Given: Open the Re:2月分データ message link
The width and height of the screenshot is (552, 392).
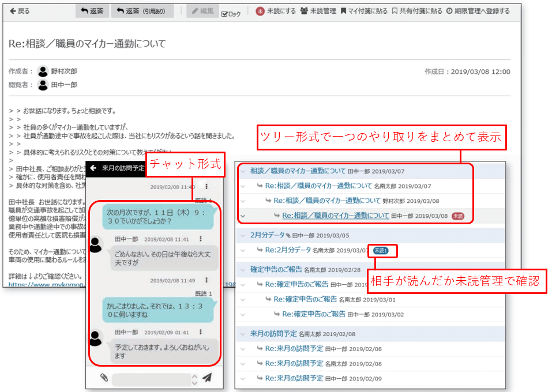Looking at the screenshot, I should [287, 250].
